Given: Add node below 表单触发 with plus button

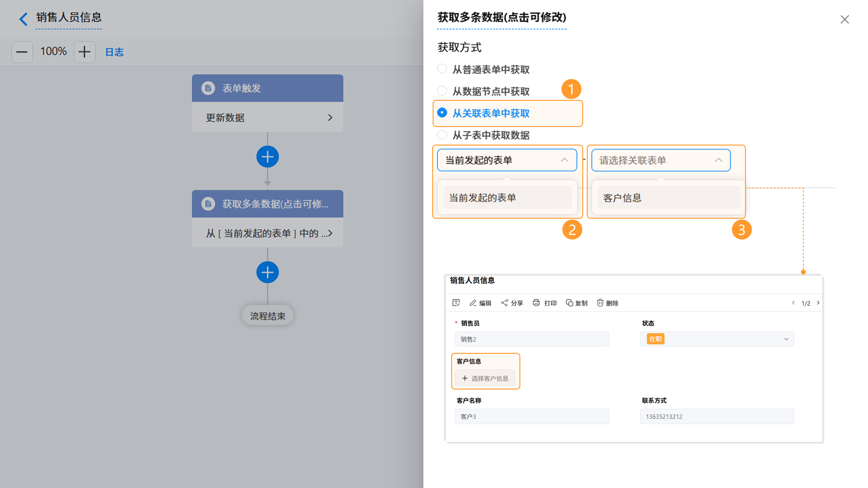Looking at the screenshot, I should (268, 157).
